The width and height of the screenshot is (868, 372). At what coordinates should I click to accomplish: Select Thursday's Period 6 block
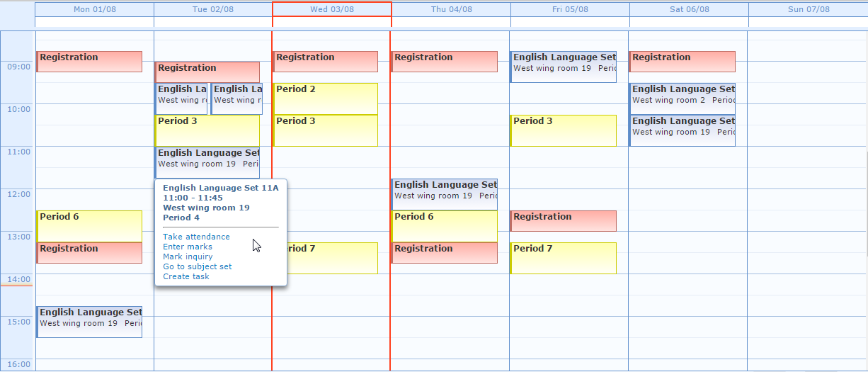(x=445, y=226)
